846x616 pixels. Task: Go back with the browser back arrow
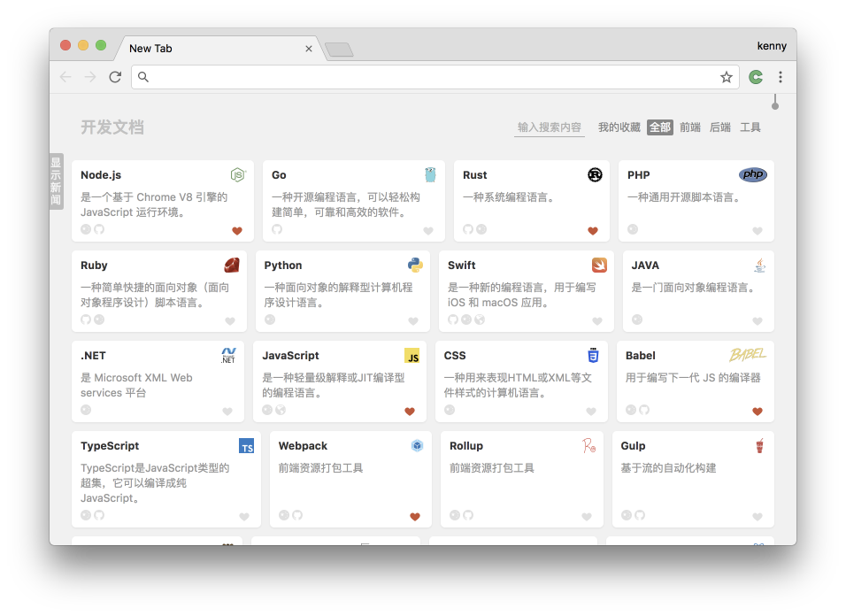[x=65, y=77]
